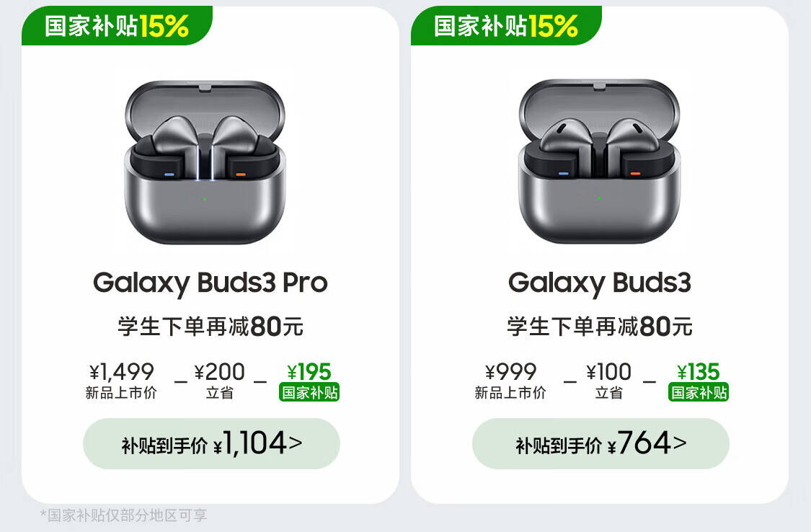Tap 补贴到手价 ¥764 button

coord(601,443)
